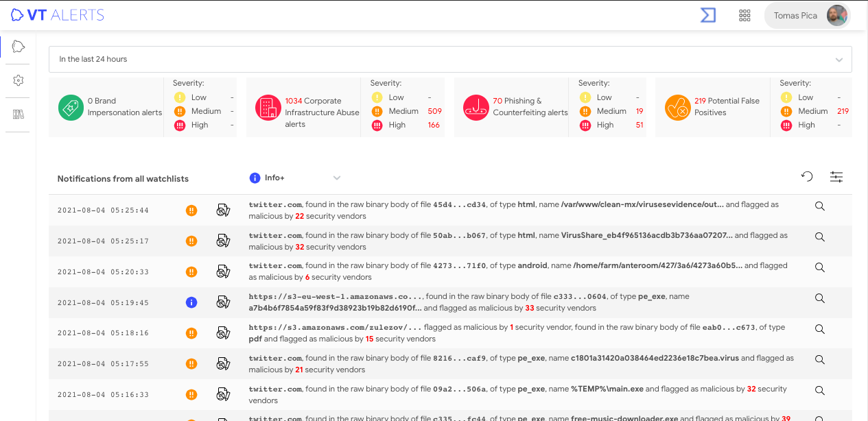Click the alert type icon at 05:16:33
The height and width of the screenshot is (421, 868).
[x=222, y=394]
